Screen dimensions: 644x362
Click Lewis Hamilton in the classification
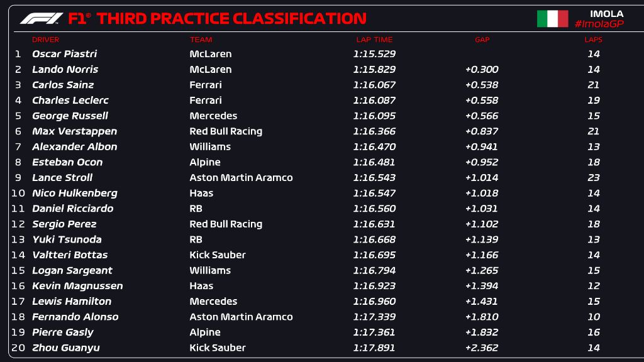[x=72, y=301]
